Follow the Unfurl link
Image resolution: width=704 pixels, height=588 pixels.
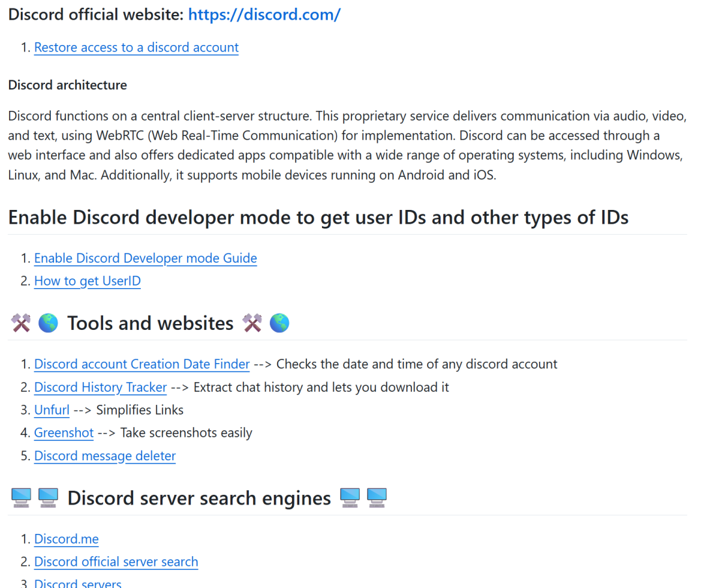(51, 410)
